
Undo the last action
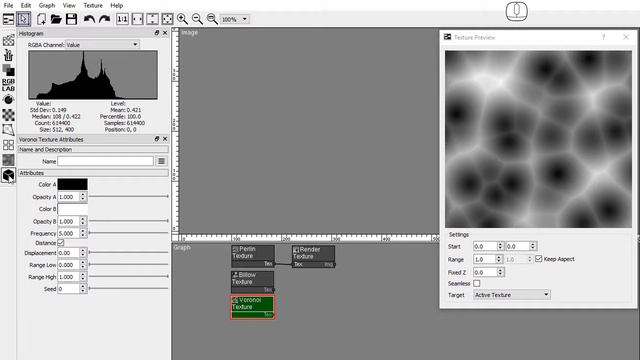pyautogui.click(x=89, y=19)
